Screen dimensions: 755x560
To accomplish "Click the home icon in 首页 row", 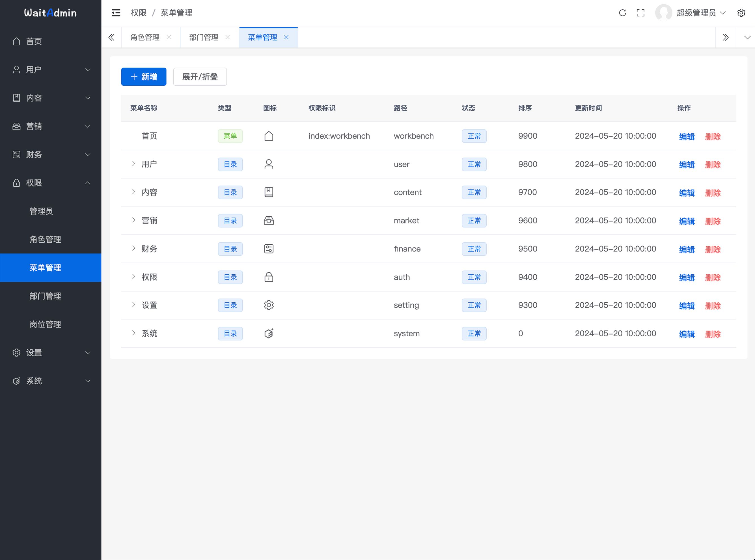I will 269,136.
